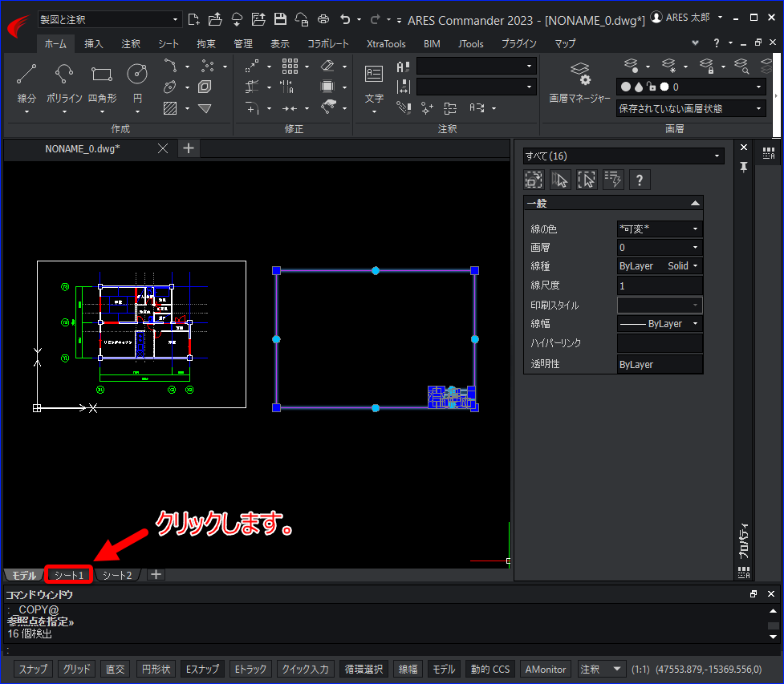Open the 線種 ByLayer dropdown
The width and height of the screenshot is (784, 684).
[660, 265]
